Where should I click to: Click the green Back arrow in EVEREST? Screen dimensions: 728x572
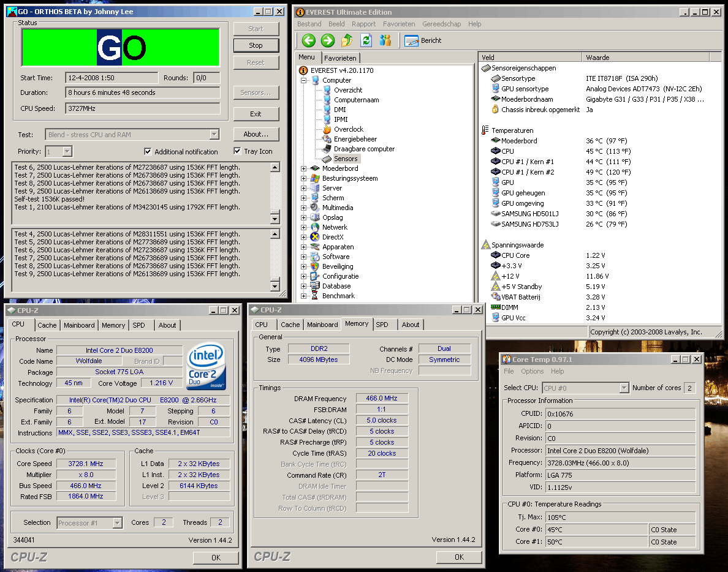click(309, 40)
